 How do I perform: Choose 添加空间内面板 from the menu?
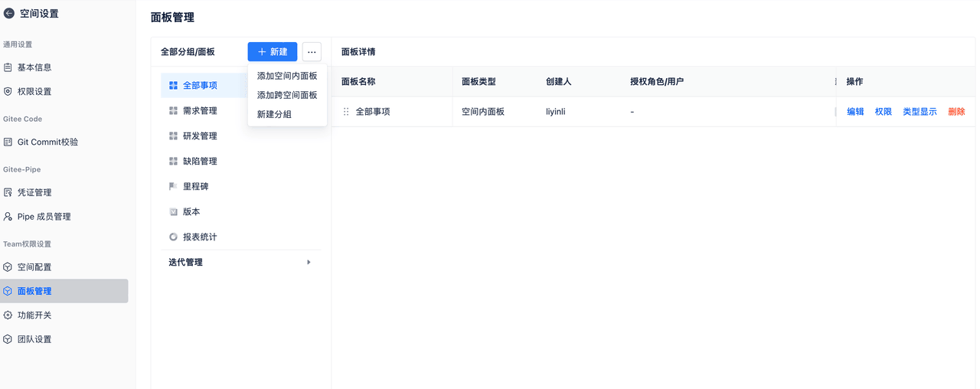coord(287,76)
